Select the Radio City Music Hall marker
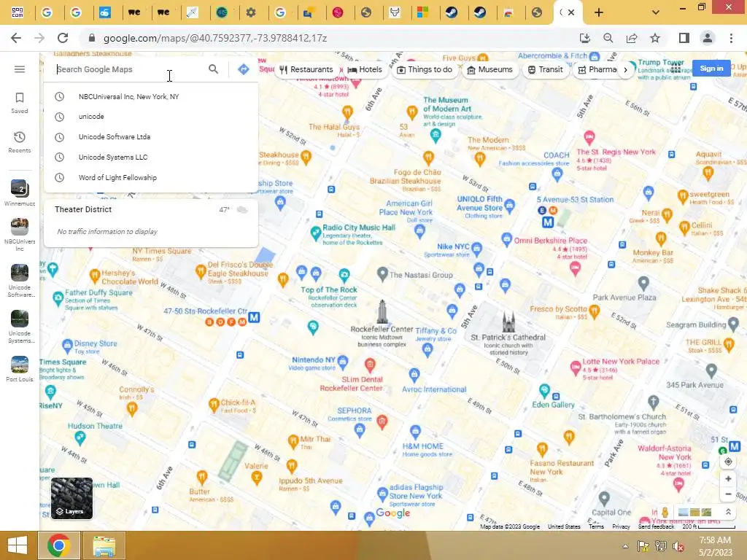 [315, 233]
